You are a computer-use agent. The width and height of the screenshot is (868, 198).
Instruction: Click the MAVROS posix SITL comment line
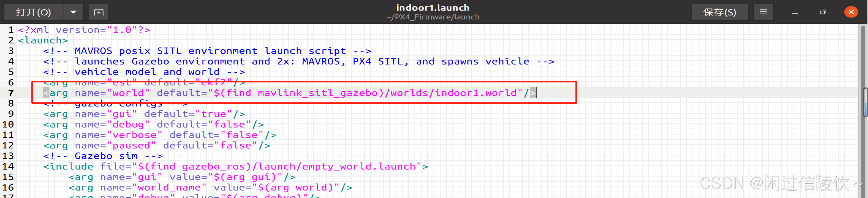coord(207,51)
